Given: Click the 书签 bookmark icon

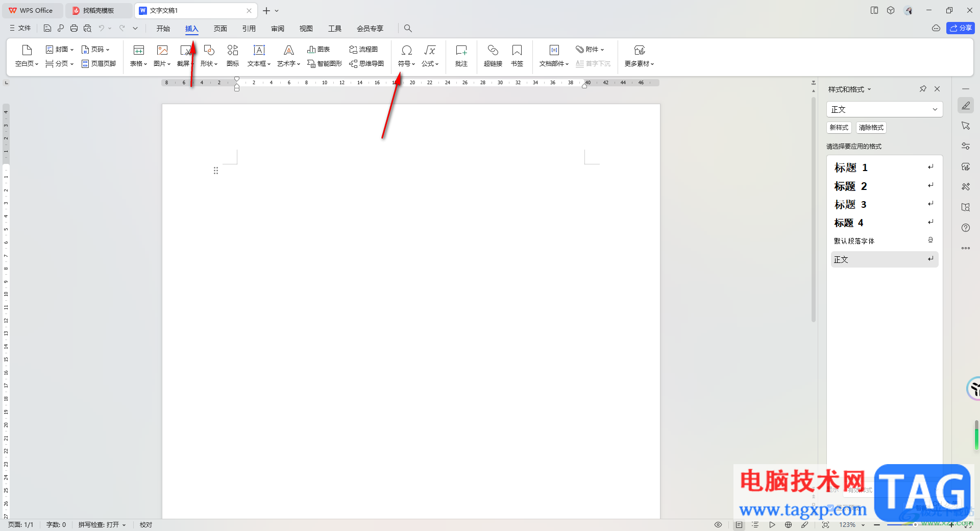Looking at the screenshot, I should click(x=517, y=50).
